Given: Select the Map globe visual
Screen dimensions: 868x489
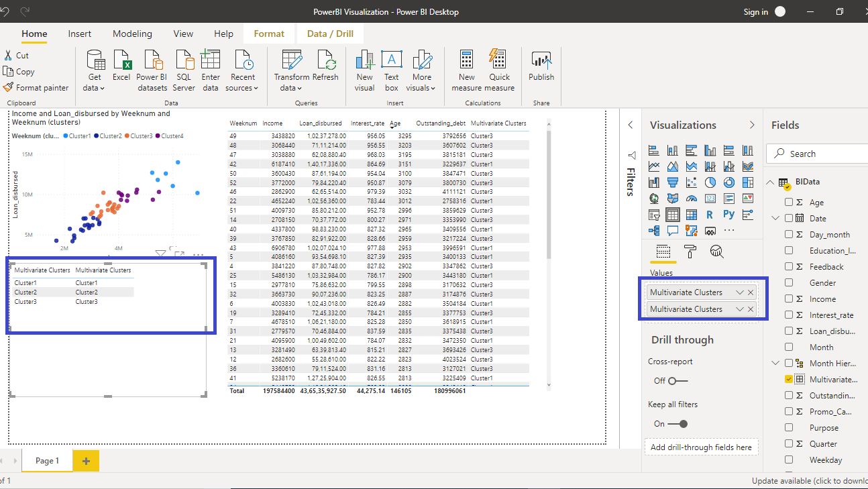Looking at the screenshot, I should (x=654, y=198).
